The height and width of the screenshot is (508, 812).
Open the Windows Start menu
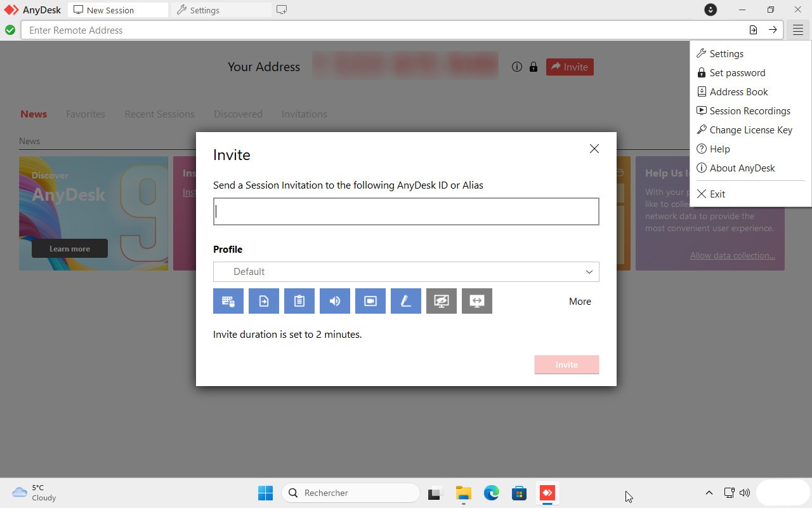pos(265,493)
